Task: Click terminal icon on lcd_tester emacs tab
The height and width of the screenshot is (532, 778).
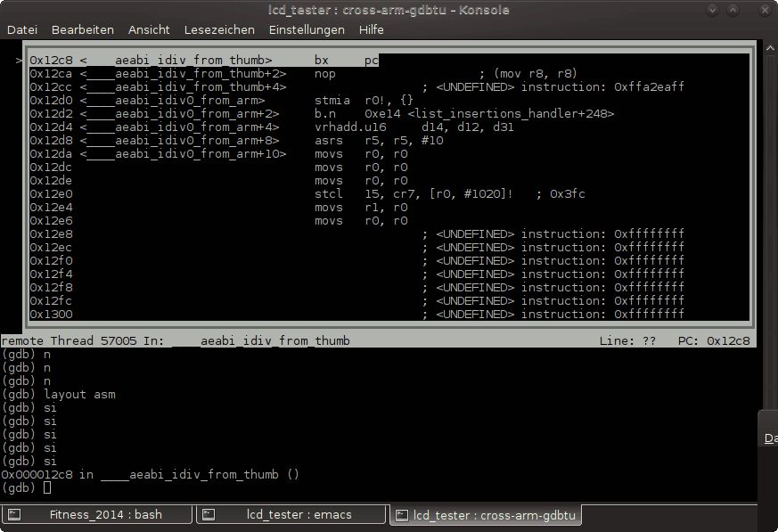Action: 209,515
